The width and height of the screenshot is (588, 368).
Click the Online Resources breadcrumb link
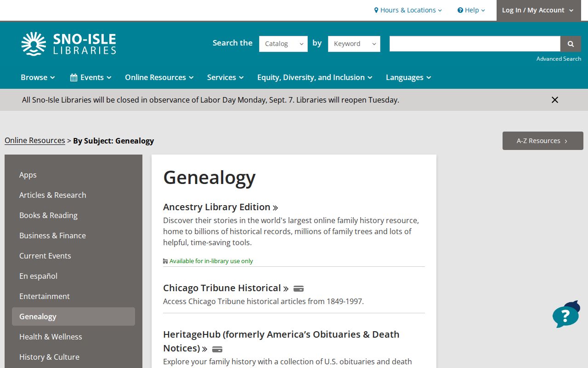click(x=35, y=141)
